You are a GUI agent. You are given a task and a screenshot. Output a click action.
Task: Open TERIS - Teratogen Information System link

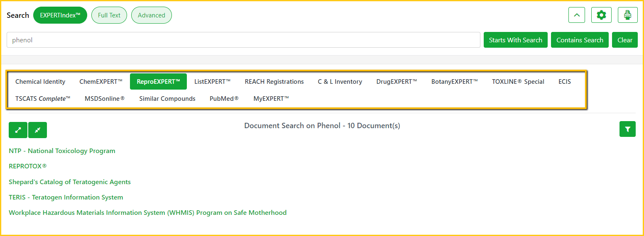click(x=66, y=197)
